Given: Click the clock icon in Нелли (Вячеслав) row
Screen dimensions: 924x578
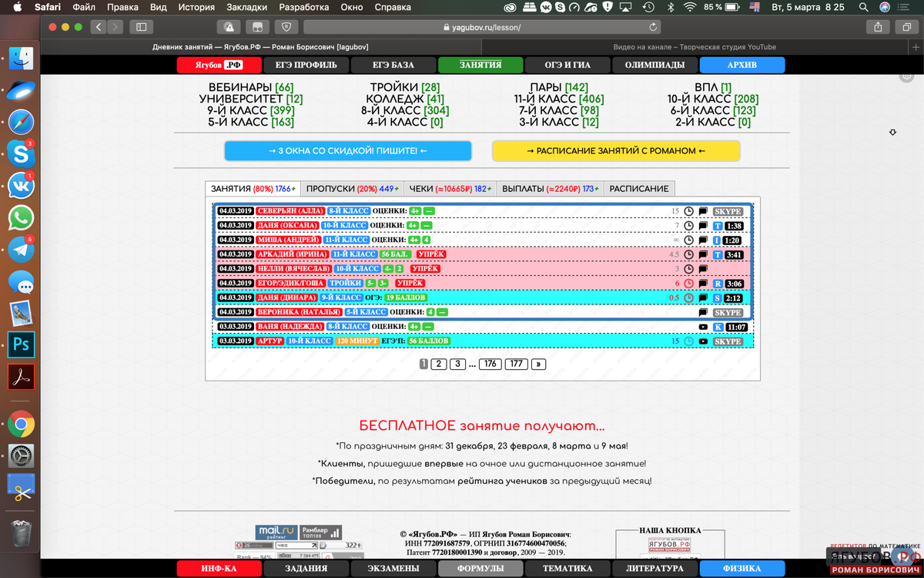Looking at the screenshot, I should [689, 269].
